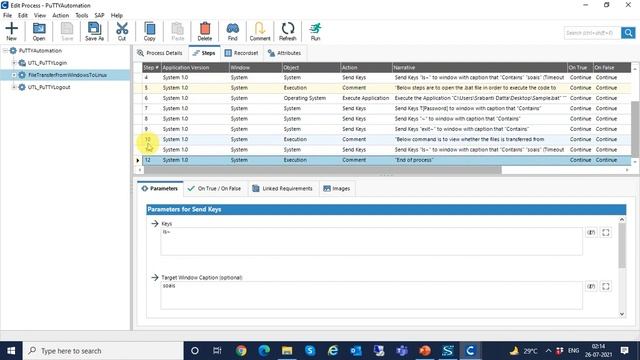Select UTL_PuTTYLogin in the tree
The height and width of the screenshot is (360, 640).
(x=47, y=63)
